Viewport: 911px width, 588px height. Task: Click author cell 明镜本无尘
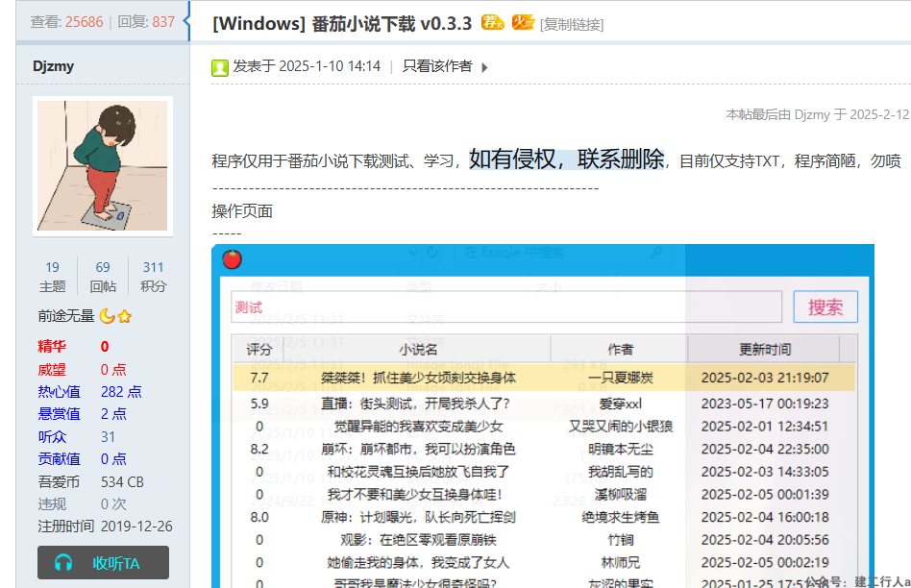point(621,449)
